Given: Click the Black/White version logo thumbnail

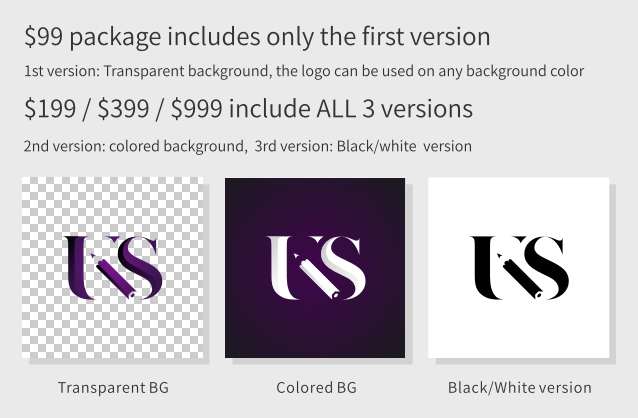Looking at the screenshot, I should 518,268.
